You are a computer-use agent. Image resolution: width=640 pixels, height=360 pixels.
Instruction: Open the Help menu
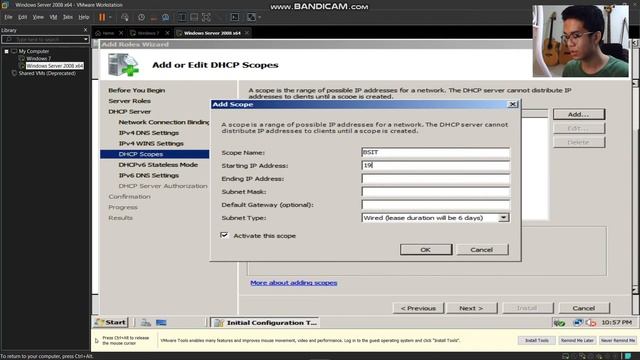pyautogui.click(x=84, y=17)
